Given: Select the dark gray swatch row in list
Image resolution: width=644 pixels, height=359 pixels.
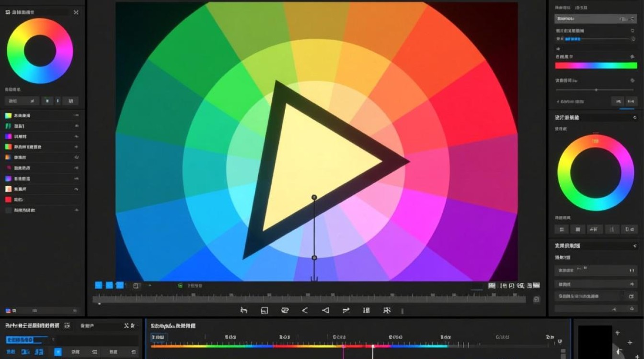Looking at the screenshot, I should (x=41, y=210).
